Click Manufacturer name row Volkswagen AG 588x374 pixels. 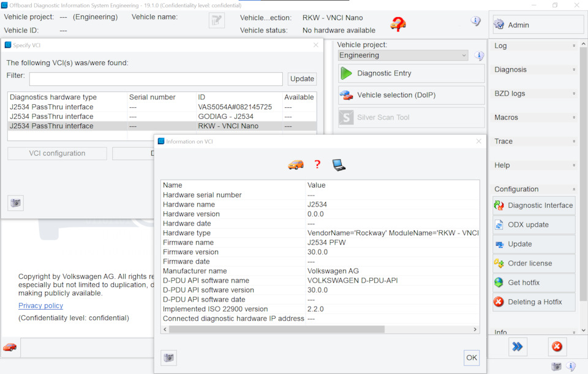tap(320, 271)
